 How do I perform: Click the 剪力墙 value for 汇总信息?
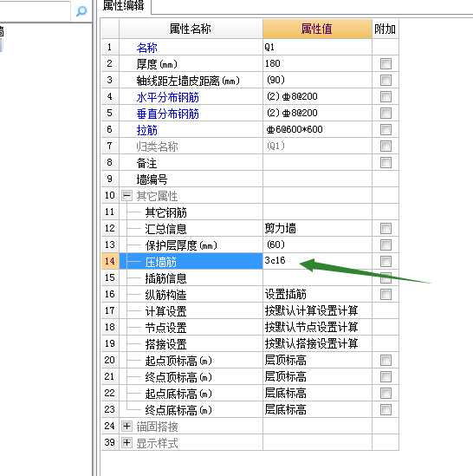click(317, 228)
